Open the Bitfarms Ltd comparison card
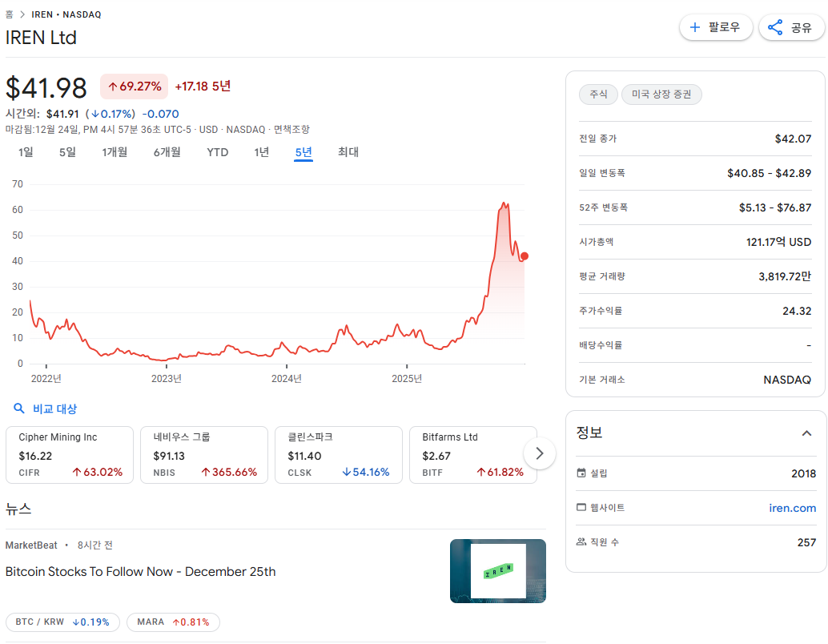 pos(473,455)
